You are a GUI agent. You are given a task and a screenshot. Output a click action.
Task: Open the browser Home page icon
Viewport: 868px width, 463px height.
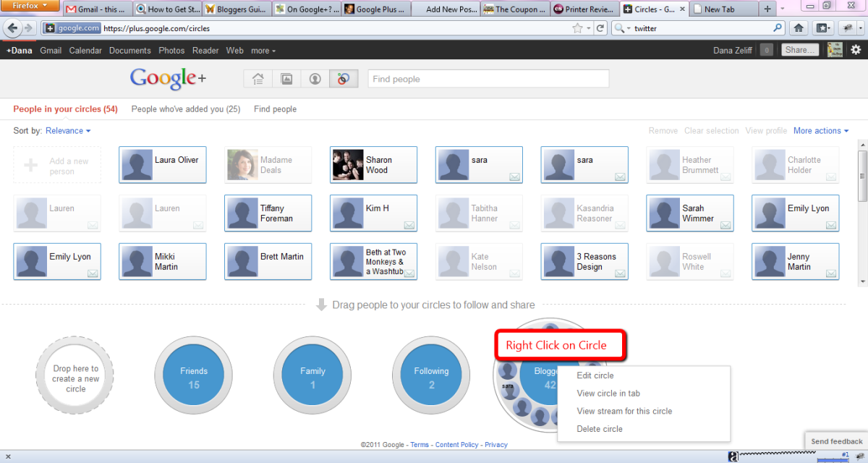(799, 28)
